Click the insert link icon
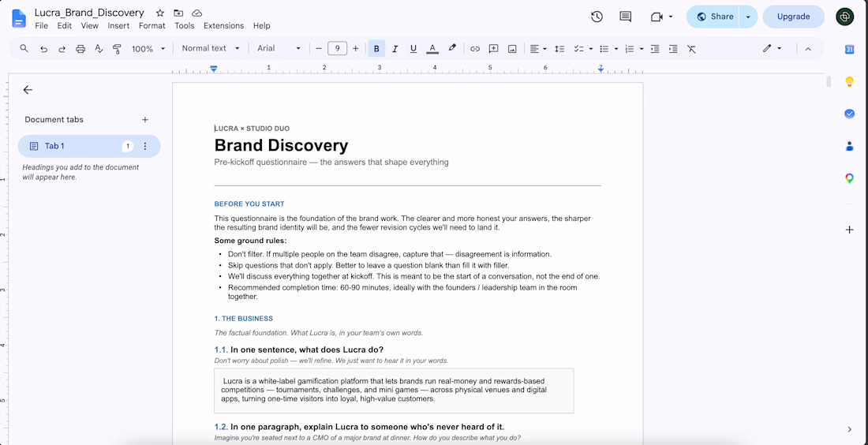The height and width of the screenshot is (445, 868). (x=475, y=49)
